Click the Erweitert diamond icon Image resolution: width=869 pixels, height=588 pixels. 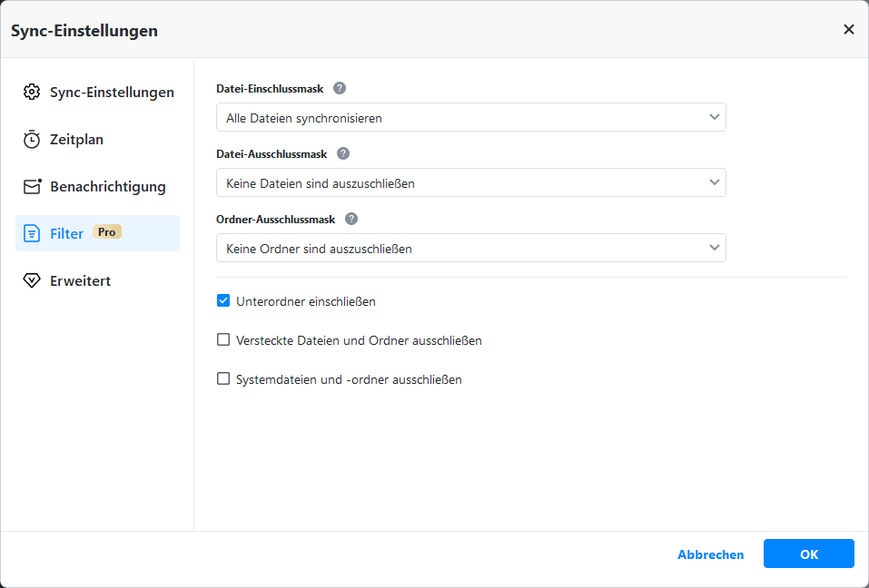[x=33, y=280]
